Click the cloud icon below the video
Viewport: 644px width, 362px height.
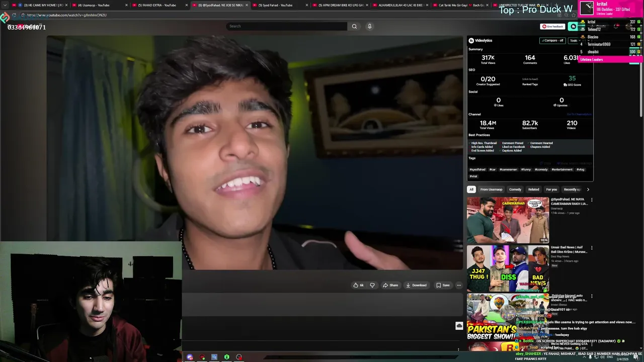459,326
